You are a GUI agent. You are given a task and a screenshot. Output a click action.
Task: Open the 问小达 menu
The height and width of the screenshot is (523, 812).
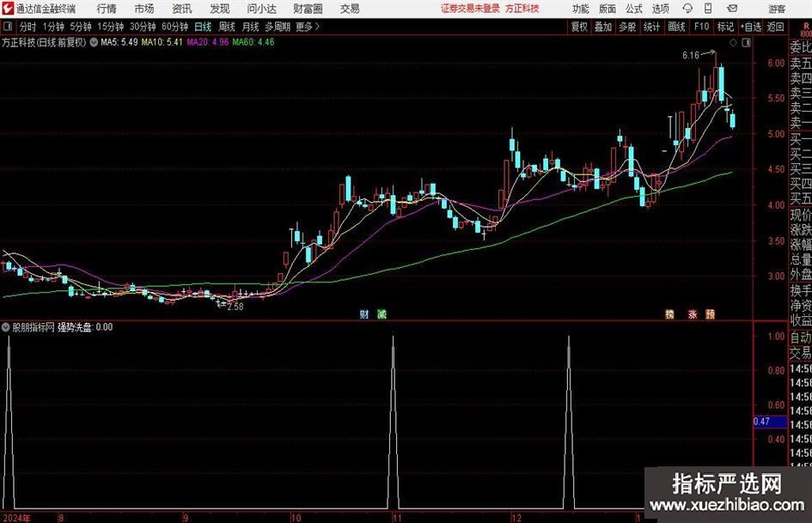[x=261, y=9]
